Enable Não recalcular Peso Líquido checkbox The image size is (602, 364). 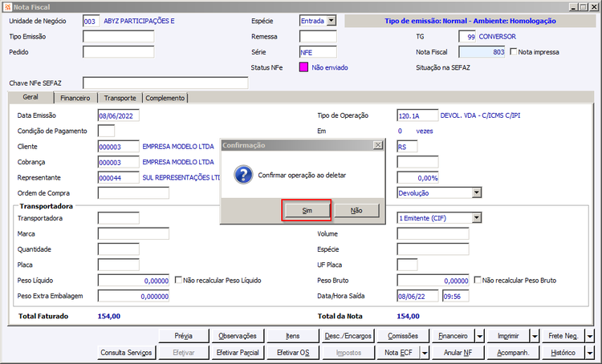178,280
